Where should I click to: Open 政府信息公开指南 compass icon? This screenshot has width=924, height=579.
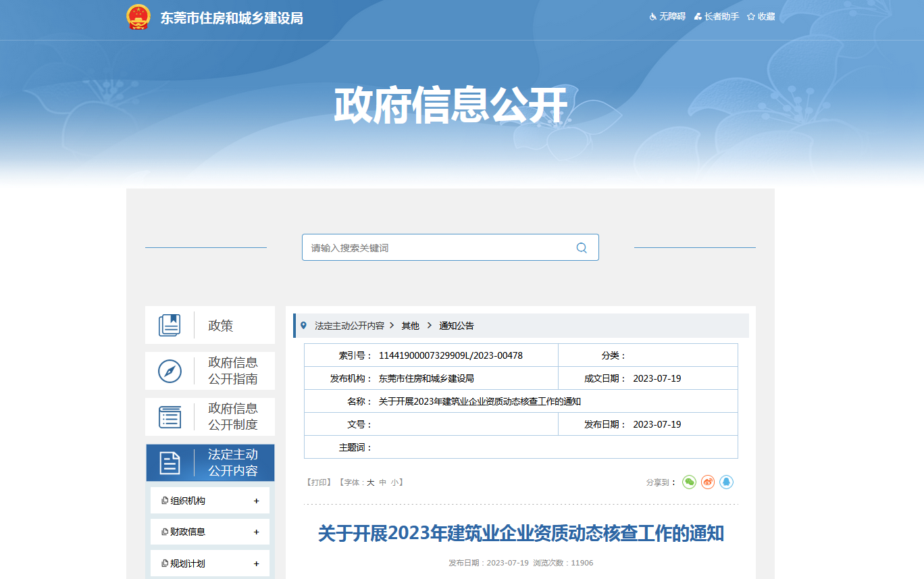pos(170,371)
